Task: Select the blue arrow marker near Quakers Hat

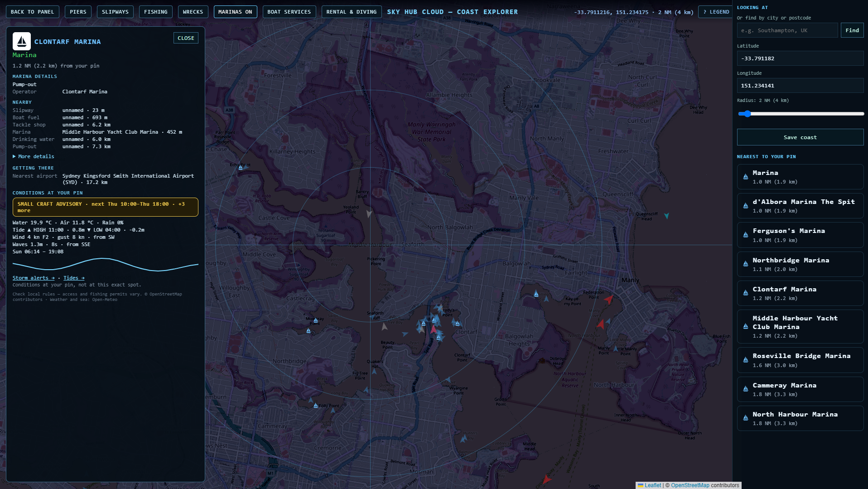Action: [x=374, y=371]
